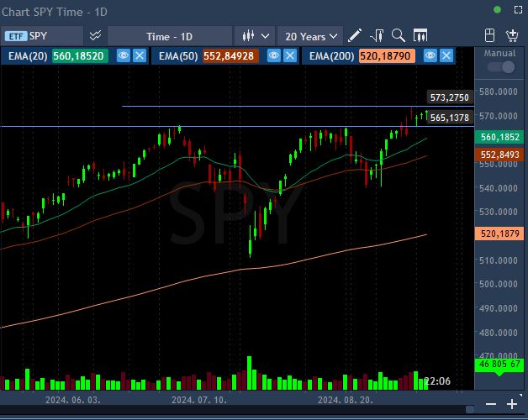The image size is (528, 420).
Task: Click the 22:06 countdown time label
Action: click(x=436, y=381)
